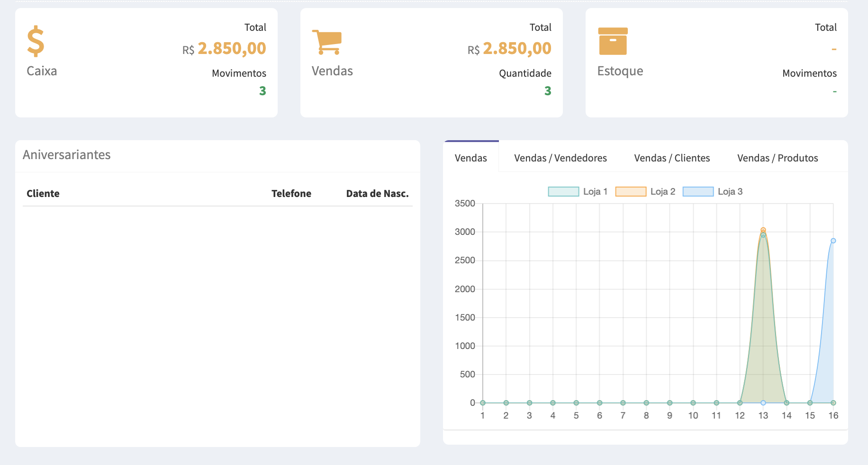Screen dimensions: 868x465
Task: Click the Estoque box icon
Action: tap(613, 41)
